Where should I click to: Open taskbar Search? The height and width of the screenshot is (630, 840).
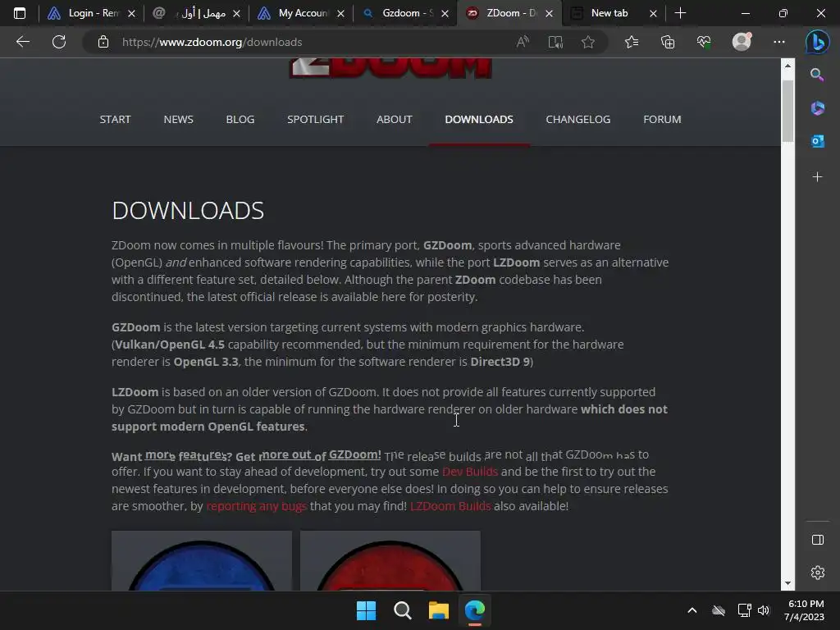coord(402,610)
